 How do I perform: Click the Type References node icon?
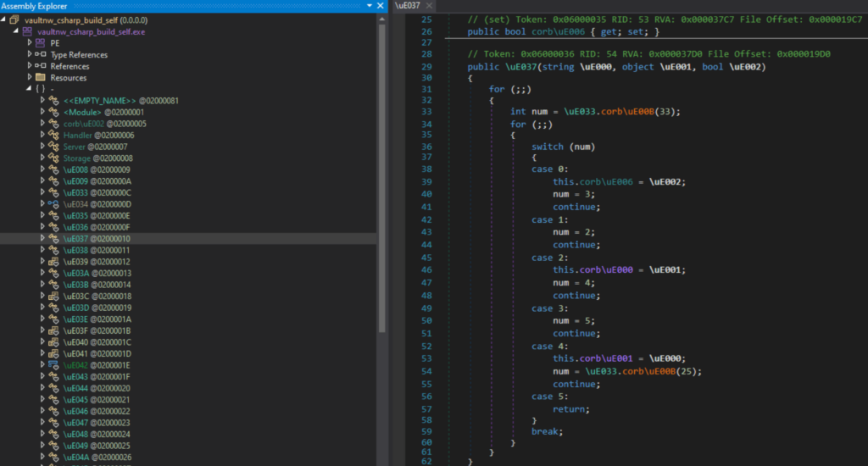coord(40,54)
